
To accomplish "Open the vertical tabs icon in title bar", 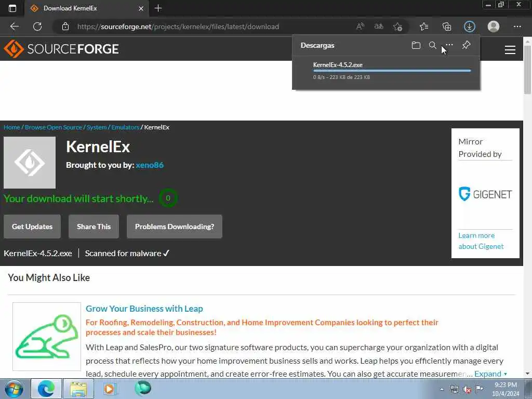I will [12, 8].
